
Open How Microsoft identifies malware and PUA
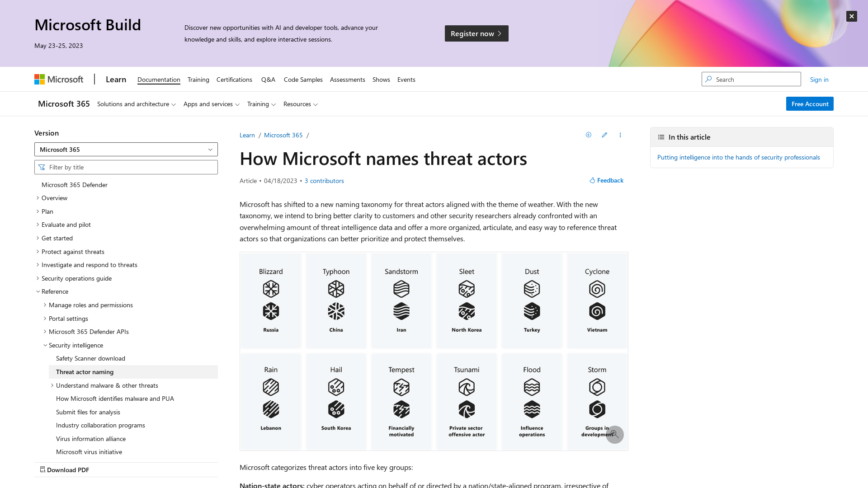click(x=115, y=399)
